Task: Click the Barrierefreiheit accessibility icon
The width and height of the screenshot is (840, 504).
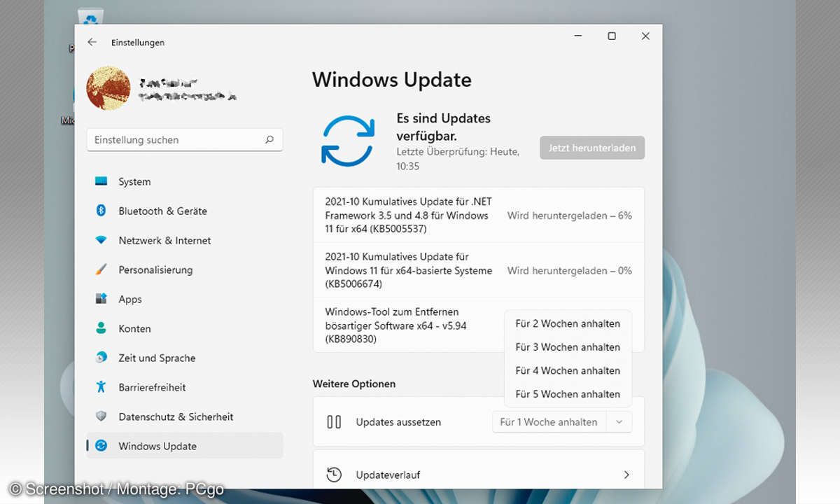Action: [x=101, y=387]
